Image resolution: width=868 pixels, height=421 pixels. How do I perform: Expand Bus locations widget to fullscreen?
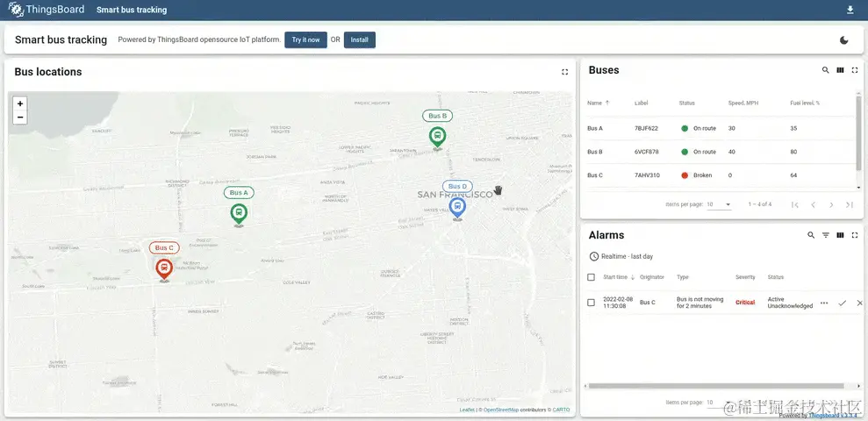tap(564, 72)
